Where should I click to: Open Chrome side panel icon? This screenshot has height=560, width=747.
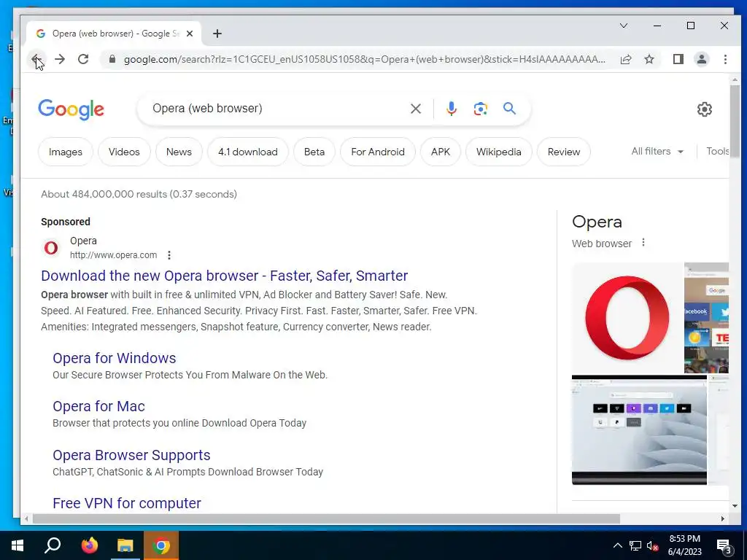coord(678,59)
